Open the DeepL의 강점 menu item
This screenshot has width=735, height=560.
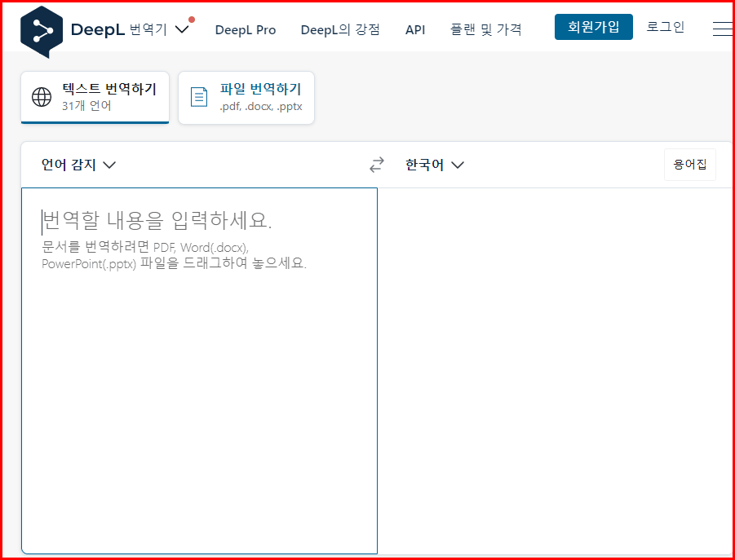340,30
